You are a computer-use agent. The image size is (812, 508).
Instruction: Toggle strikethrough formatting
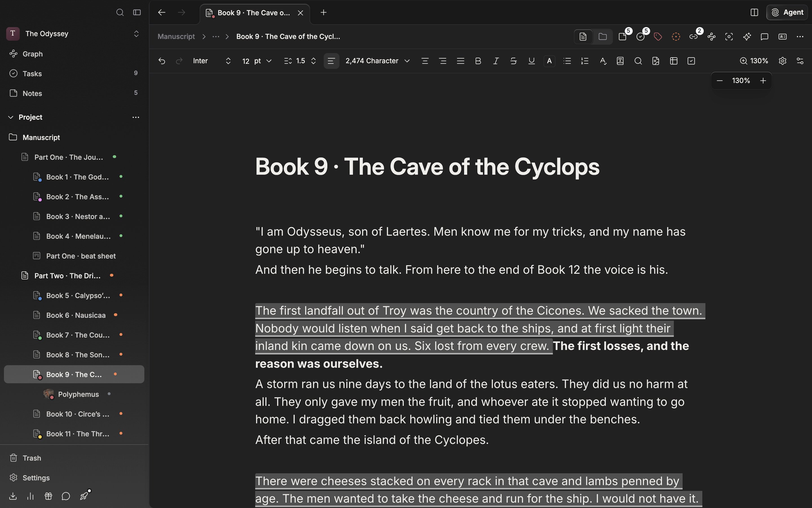(513, 61)
